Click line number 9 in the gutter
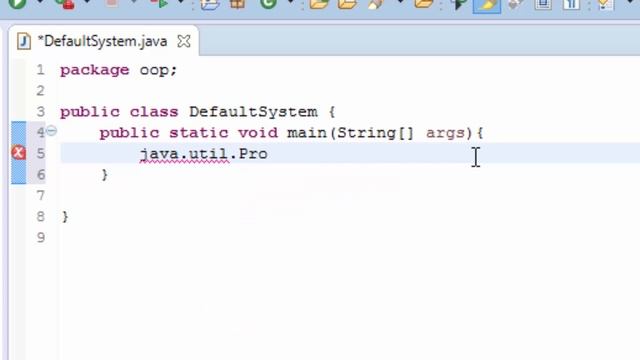The width and height of the screenshot is (640, 360). coord(40,238)
